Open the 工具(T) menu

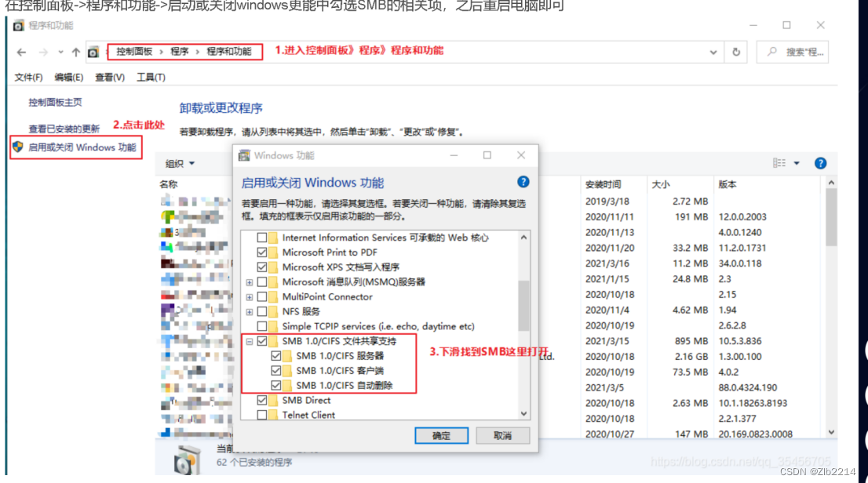click(x=151, y=77)
